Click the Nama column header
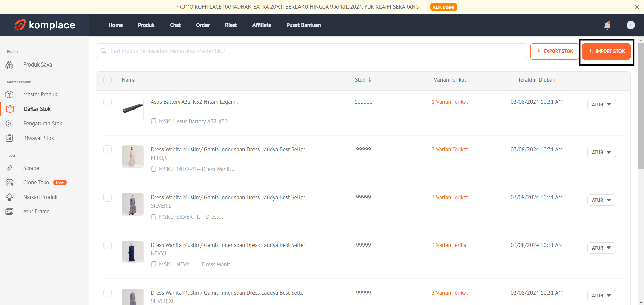This screenshot has height=305, width=644. point(128,80)
